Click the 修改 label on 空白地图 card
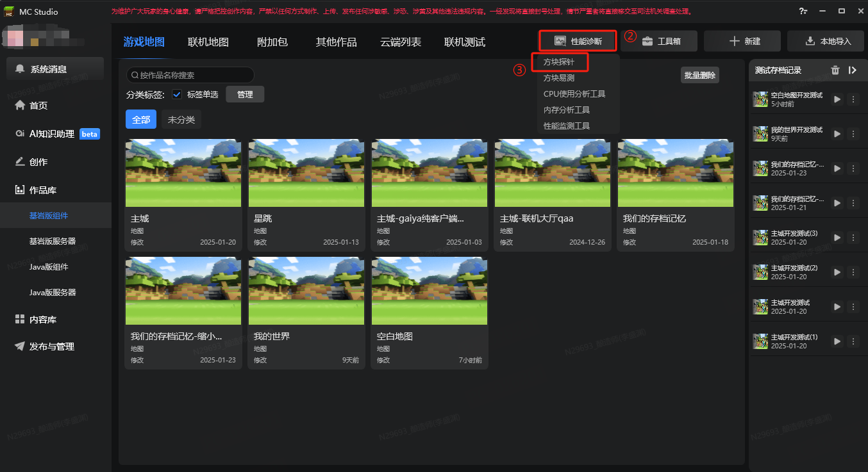Viewport: 868px width, 472px height. pyautogui.click(x=383, y=360)
